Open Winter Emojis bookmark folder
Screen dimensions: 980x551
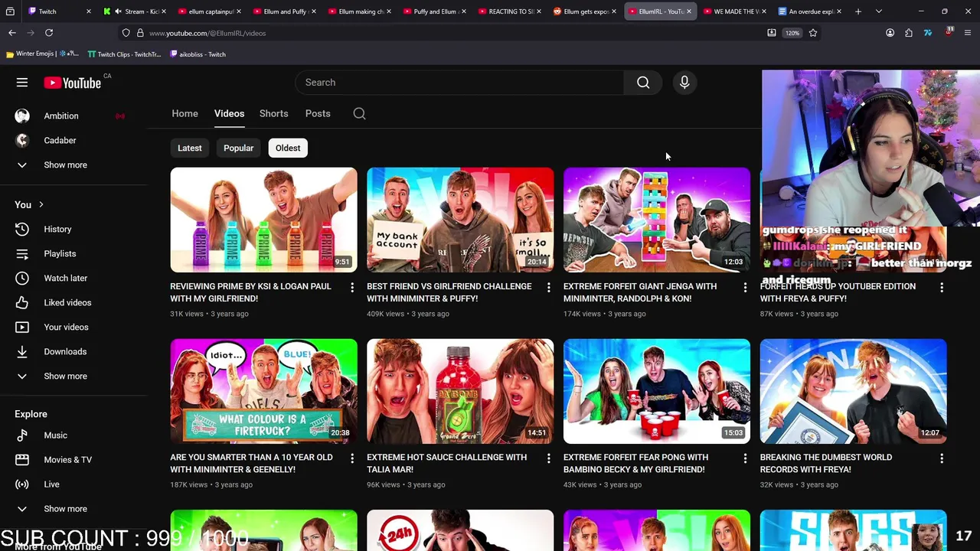[x=42, y=54]
